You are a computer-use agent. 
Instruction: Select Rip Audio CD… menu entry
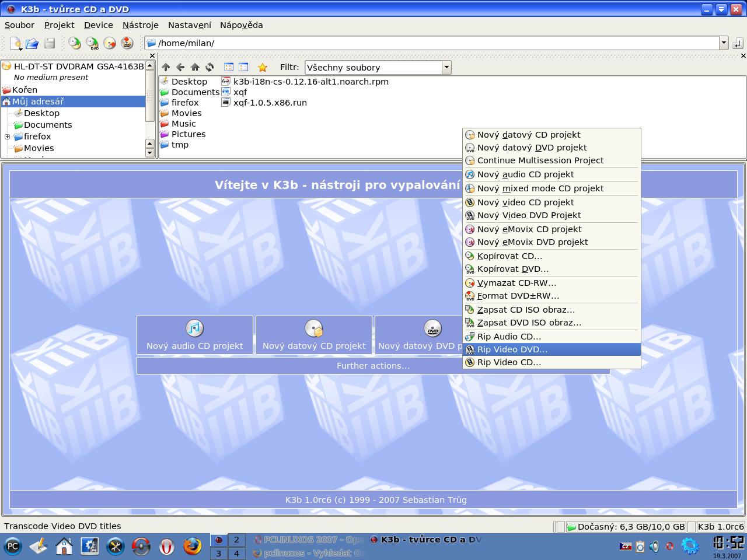pos(551,337)
